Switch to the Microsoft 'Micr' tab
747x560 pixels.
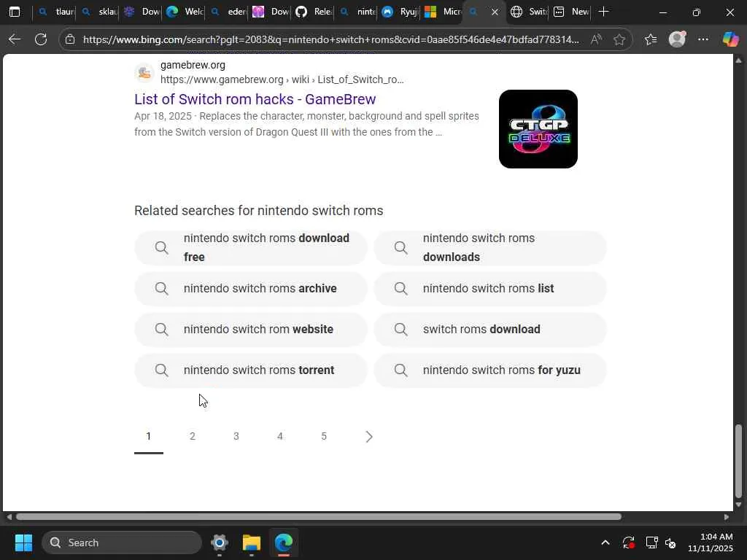[443, 12]
